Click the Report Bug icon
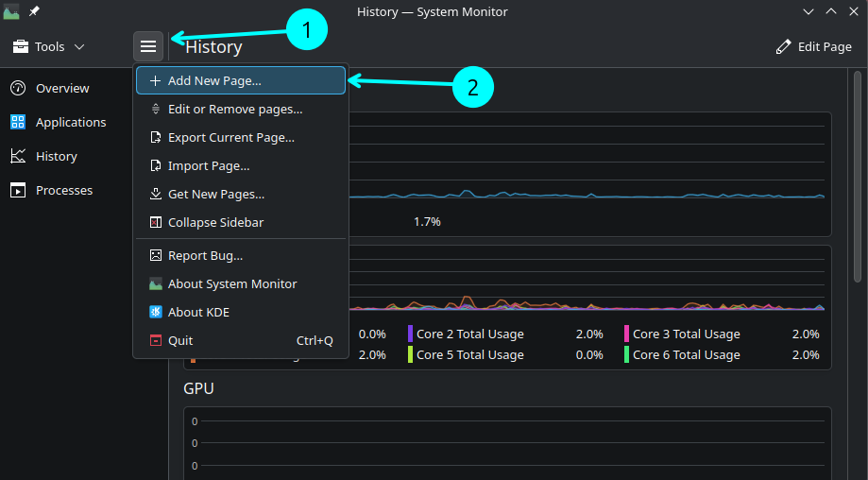 [x=156, y=255]
